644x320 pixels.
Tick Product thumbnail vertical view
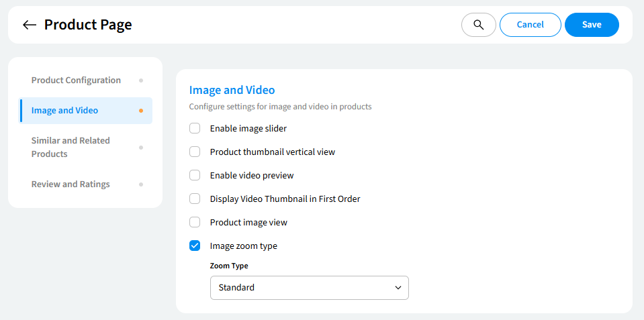pyautogui.click(x=195, y=152)
